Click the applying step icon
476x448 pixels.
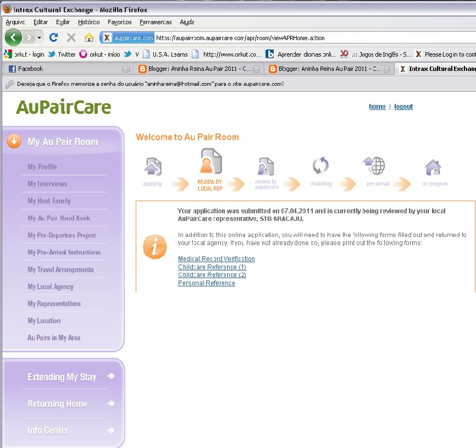click(152, 167)
